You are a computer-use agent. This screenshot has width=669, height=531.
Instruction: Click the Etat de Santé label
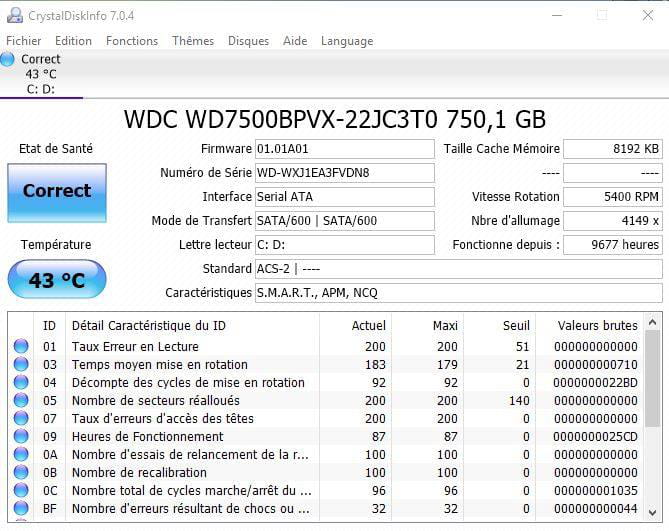(x=56, y=148)
